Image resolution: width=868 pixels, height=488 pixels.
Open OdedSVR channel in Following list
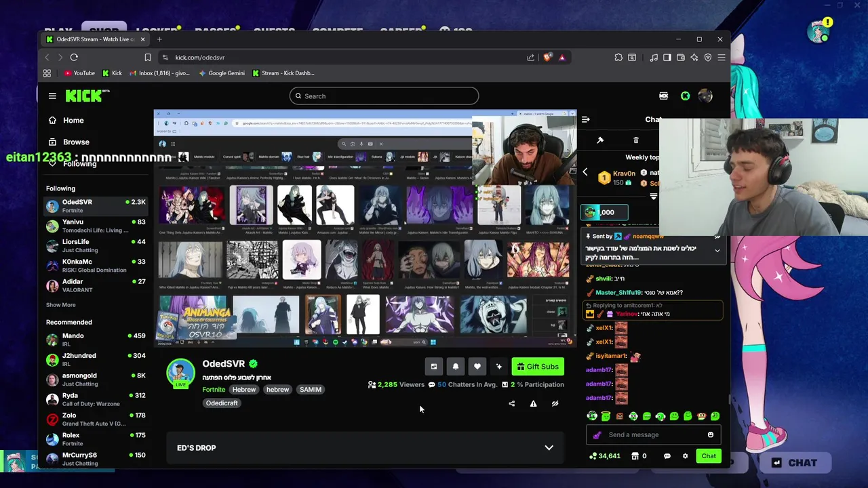click(x=96, y=206)
